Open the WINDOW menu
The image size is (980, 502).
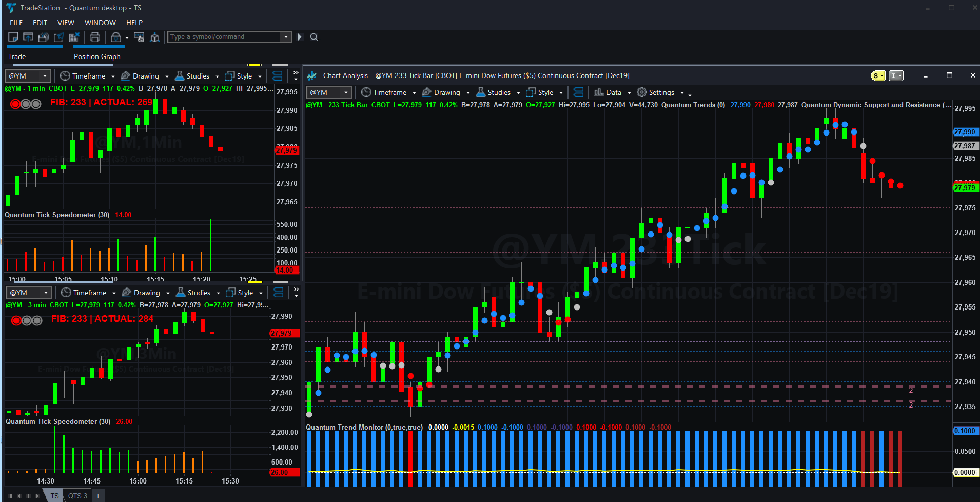pyautogui.click(x=100, y=23)
